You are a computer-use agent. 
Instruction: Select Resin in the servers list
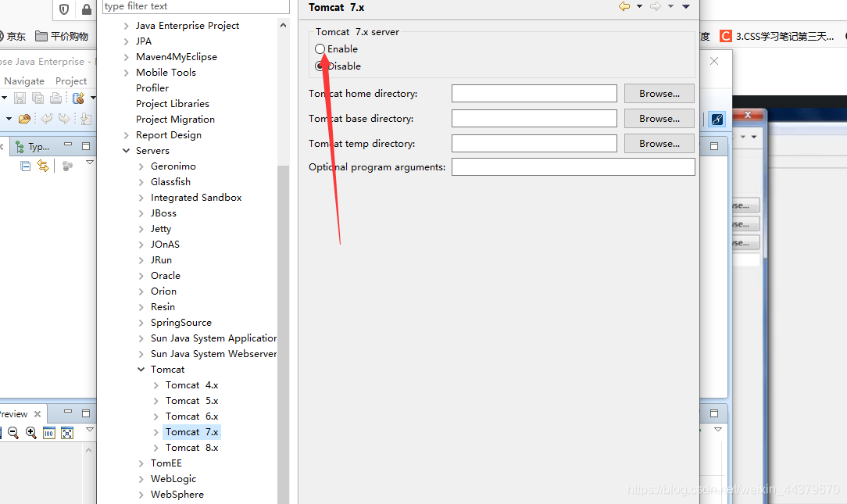tap(163, 307)
